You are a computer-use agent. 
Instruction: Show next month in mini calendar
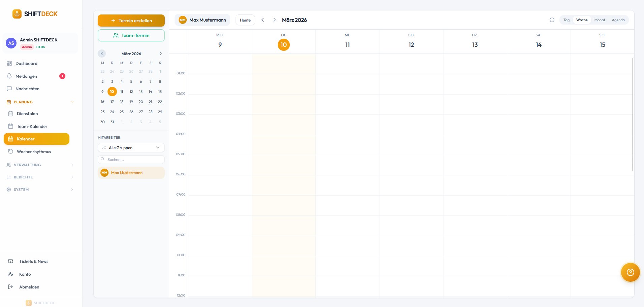[x=160, y=54]
